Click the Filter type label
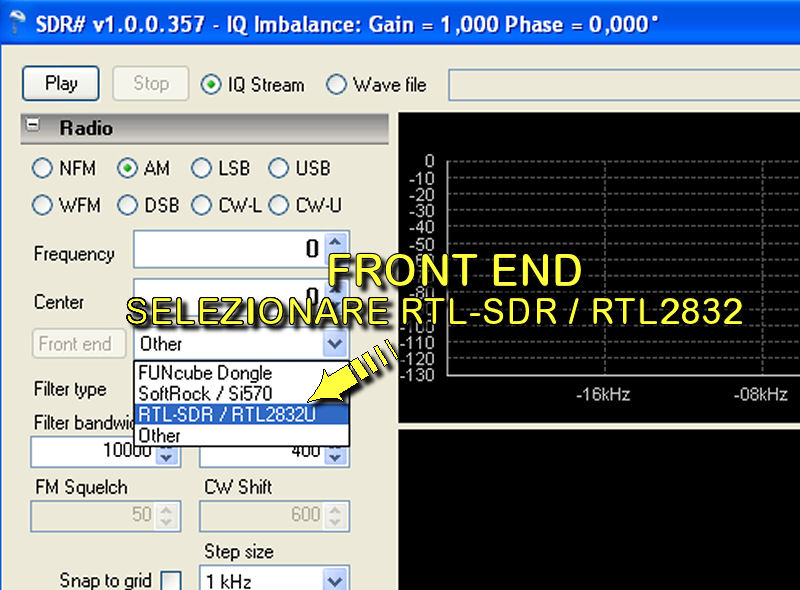 (x=70, y=389)
